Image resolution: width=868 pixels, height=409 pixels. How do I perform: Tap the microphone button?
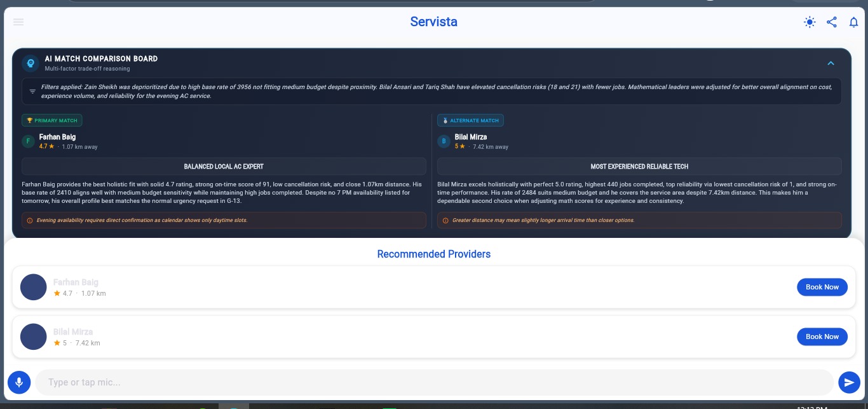coord(19,382)
